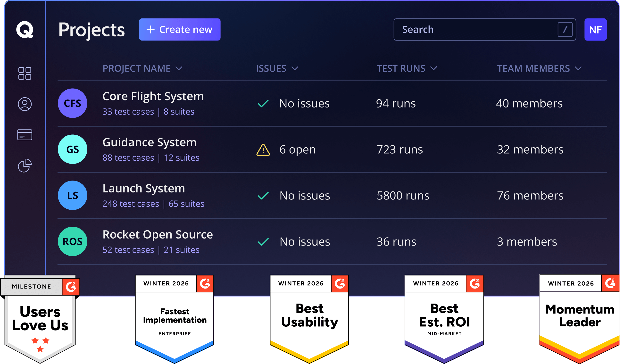Click the Q logo in sidebar
Image resolution: width=624 pixels, height=364 pixels.
[25, 29]
